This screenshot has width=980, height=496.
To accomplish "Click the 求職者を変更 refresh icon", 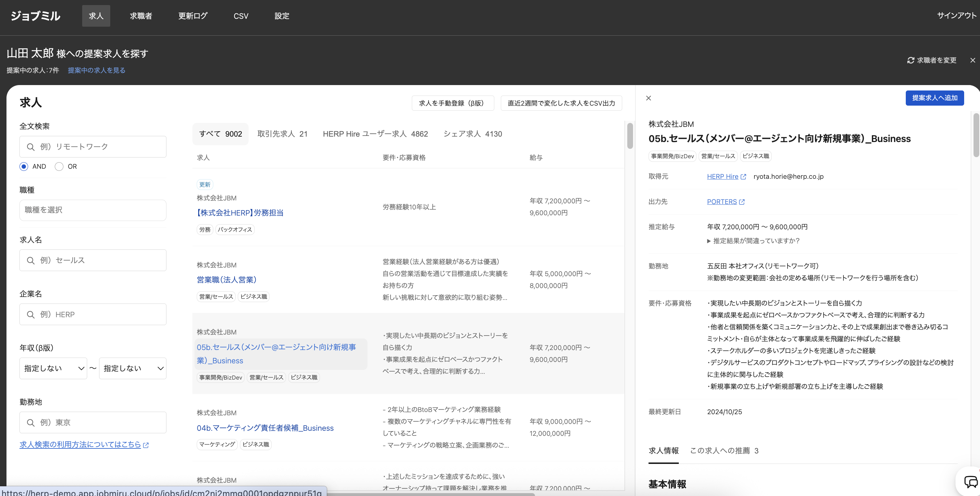I will (x=910, y=60).
